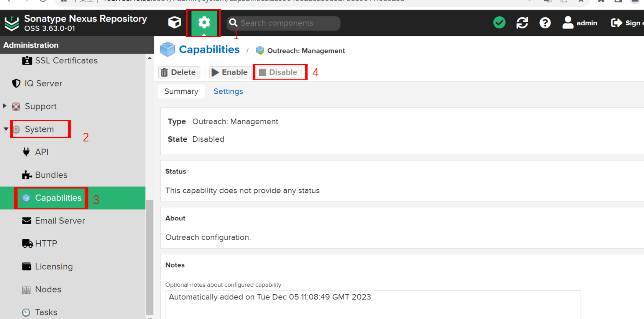Open HTTP settings in sidebar

(x=46, y=243)
